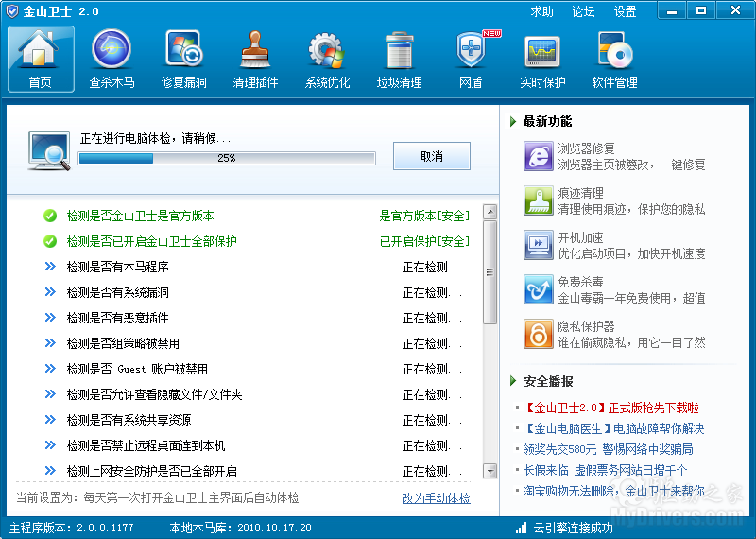Click the scan list scrollbar down arrow

[x=490, y=471]
